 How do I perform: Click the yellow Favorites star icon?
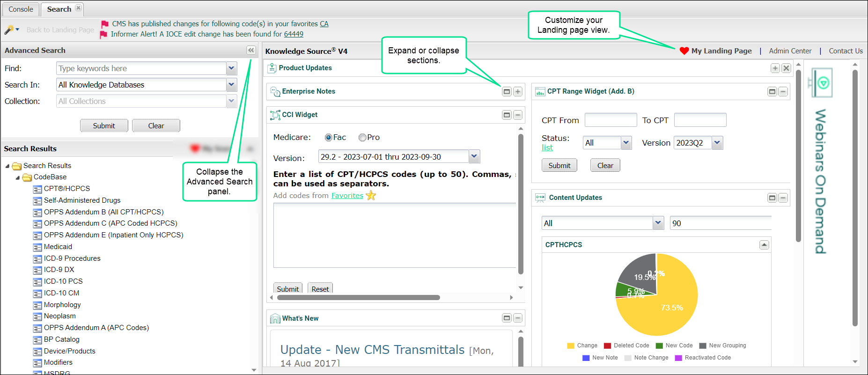pos(371,195)
